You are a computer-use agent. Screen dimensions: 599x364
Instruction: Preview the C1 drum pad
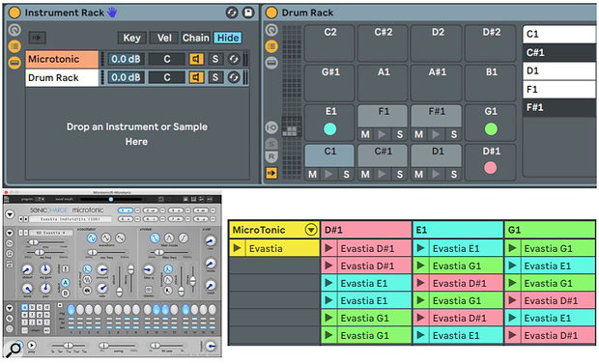[328, 174]
